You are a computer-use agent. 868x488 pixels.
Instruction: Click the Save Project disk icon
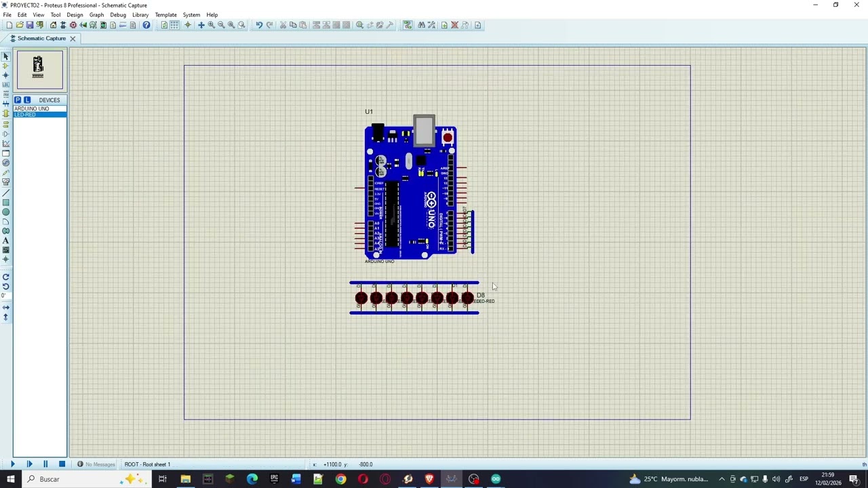click(x=30, y=25)
